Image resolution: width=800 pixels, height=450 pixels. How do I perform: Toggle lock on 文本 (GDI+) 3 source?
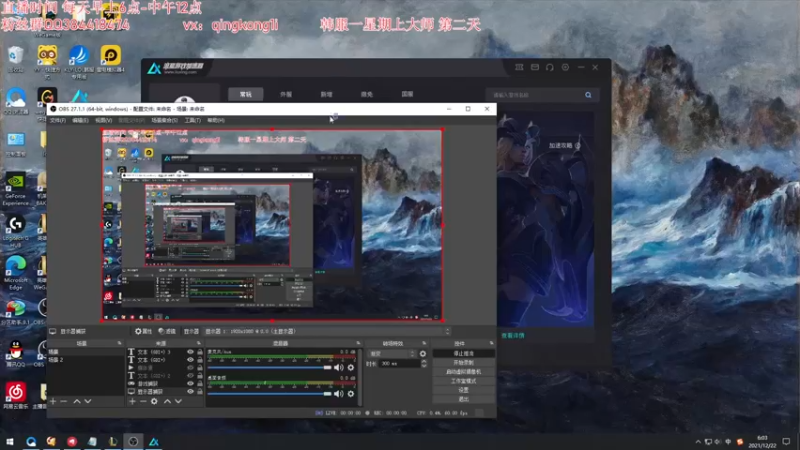(200, 352)
